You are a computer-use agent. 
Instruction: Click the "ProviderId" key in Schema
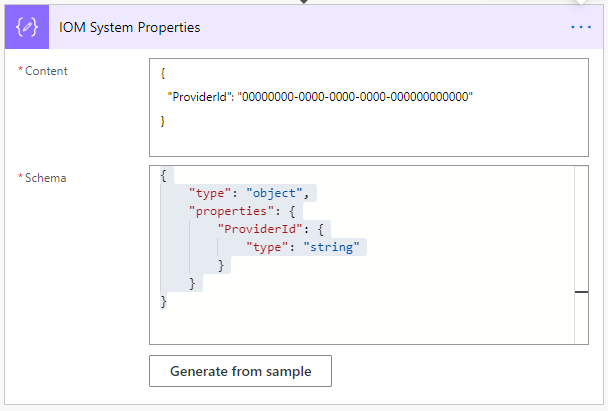click(260, 229)
